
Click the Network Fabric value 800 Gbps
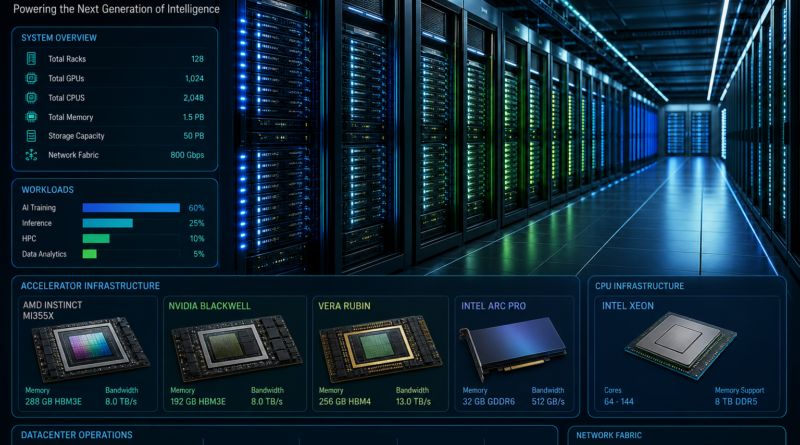click(187, 155)
